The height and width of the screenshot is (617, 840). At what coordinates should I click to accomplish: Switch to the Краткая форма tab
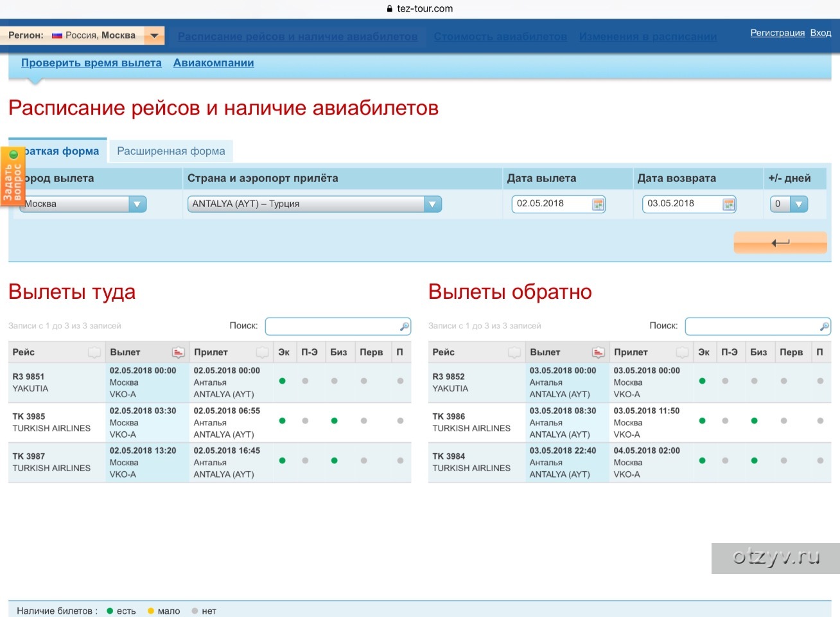click(x=58, y=151)
